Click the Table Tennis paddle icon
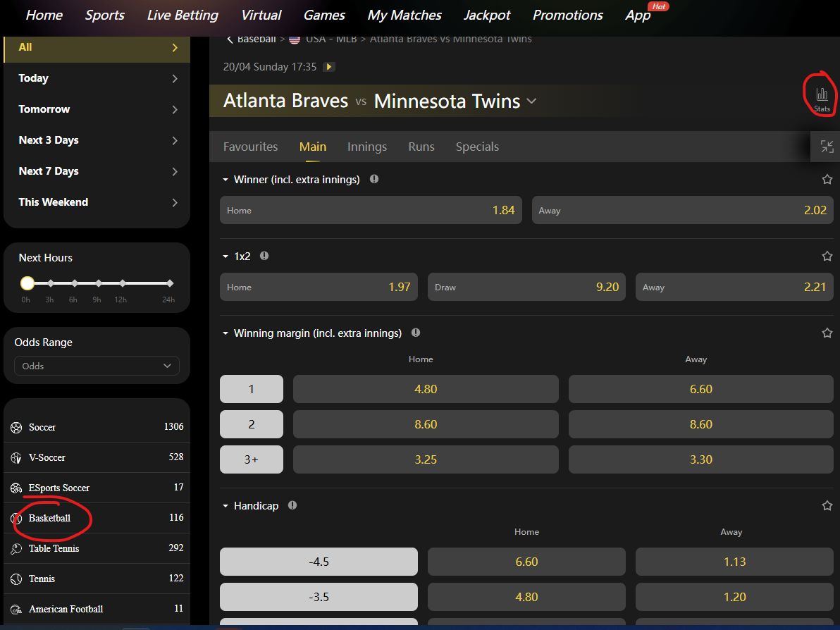The width and height of the screenshot is (840, 630). point(16,548)
